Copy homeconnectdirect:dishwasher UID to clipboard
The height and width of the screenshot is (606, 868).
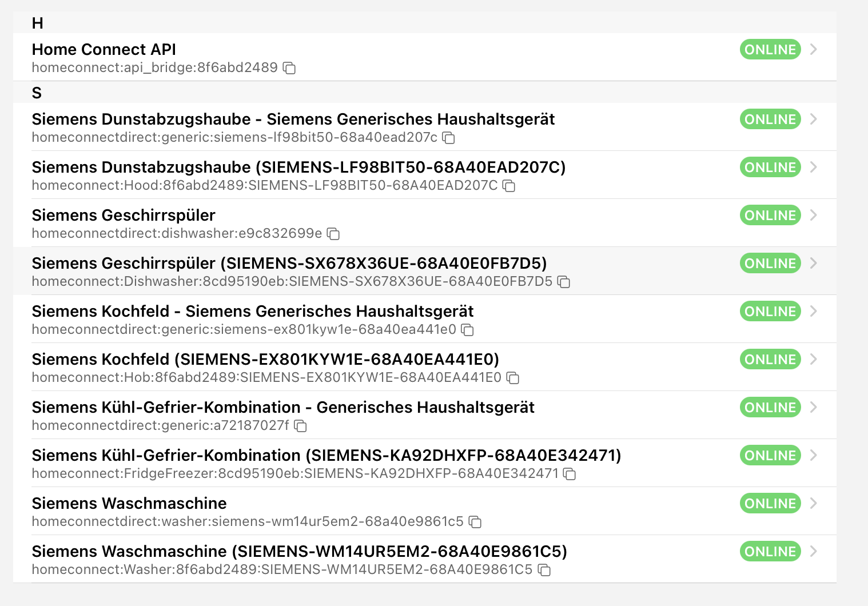[333, 234]
